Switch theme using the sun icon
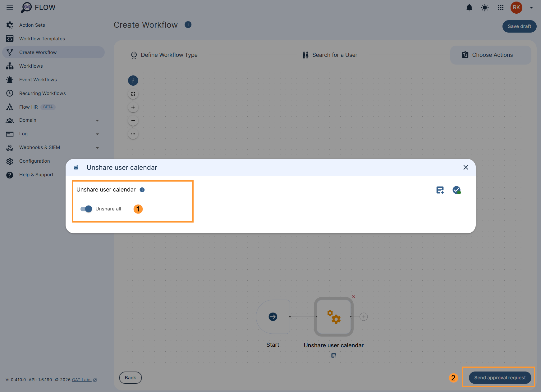The image size is (541, 392). [x=484, y=7]
